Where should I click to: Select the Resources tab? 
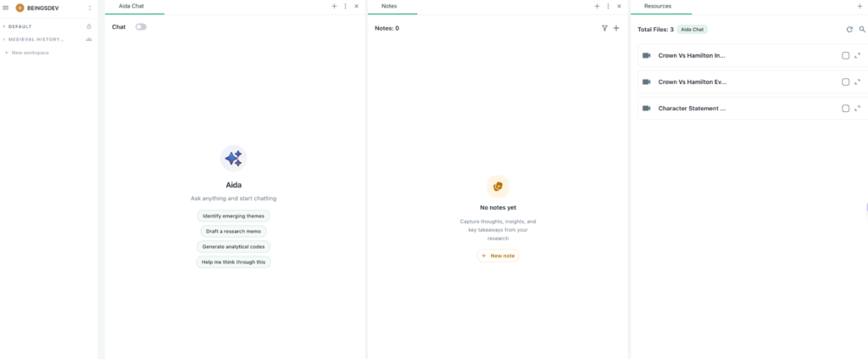[657, 6]
